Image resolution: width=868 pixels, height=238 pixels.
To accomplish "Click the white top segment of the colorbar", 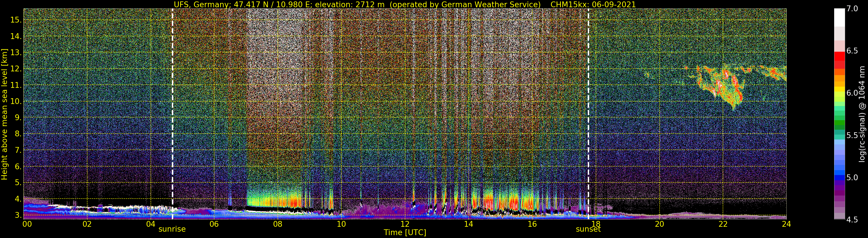I will (x=839, y=18).
